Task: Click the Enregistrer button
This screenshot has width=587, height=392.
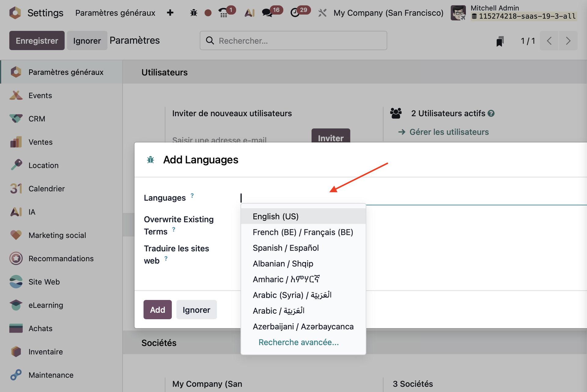Action: tap(37, 41)
